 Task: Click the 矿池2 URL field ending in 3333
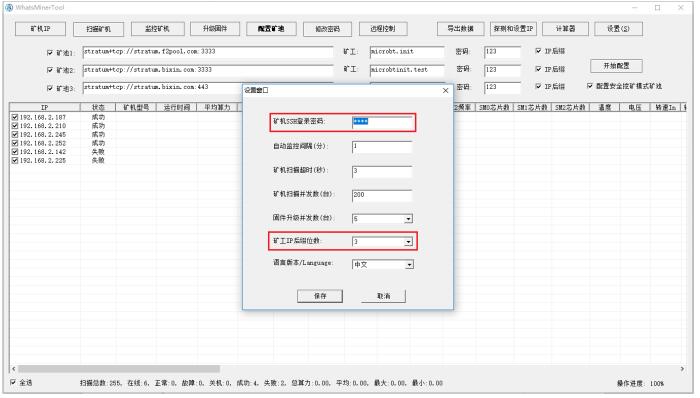point(208,70)
